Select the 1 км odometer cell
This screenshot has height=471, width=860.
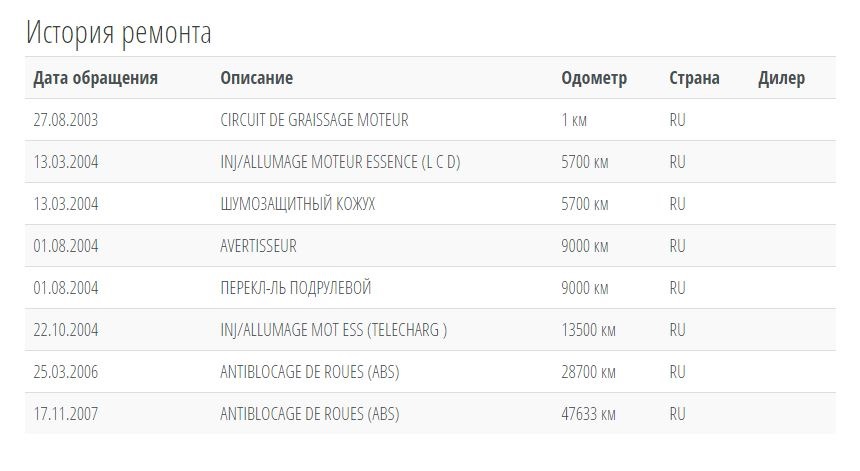point(574,120)
